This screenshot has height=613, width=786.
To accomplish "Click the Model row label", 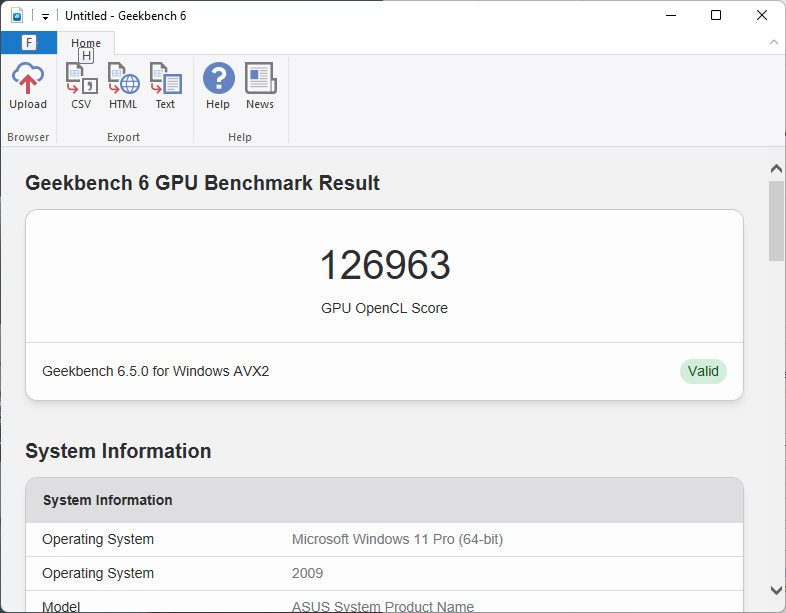I will (x=61, y=606).
